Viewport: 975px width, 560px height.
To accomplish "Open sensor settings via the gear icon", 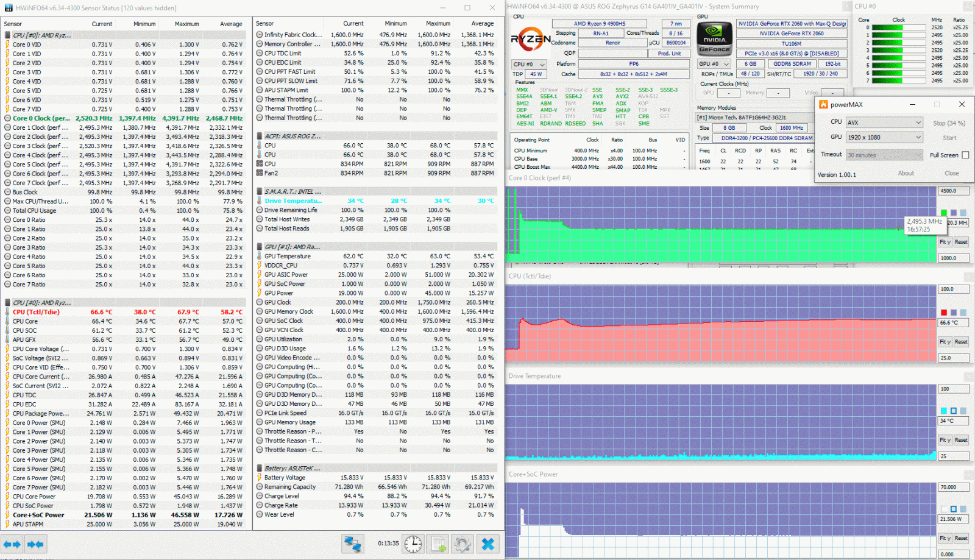I will (462, 544).
